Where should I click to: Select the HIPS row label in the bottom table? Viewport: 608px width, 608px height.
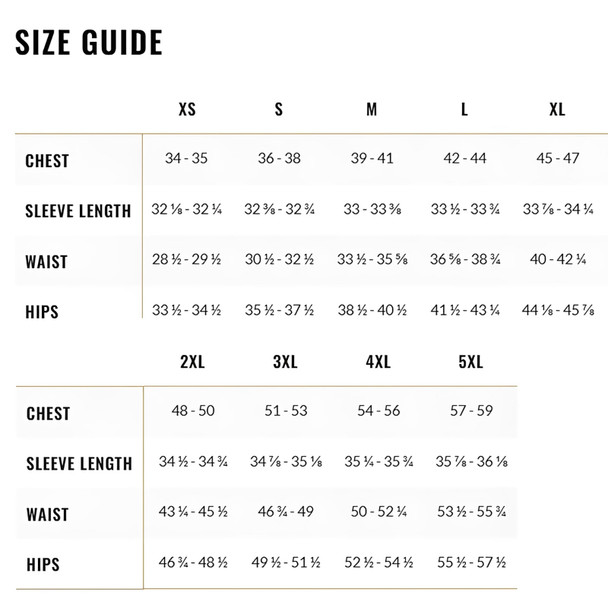click(x=42, y=564)
